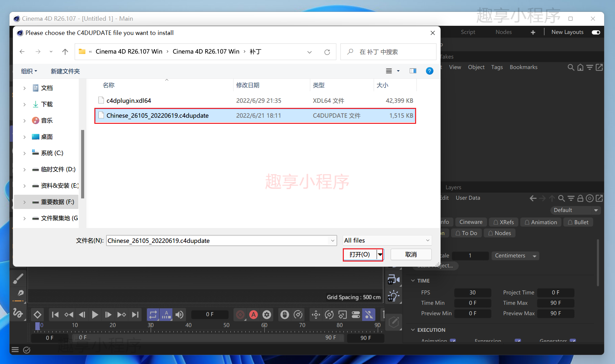Collapse the EXECUTION section
Image resolution: width=615 pixels, height=364 pixels.
[x=413, y=330]
